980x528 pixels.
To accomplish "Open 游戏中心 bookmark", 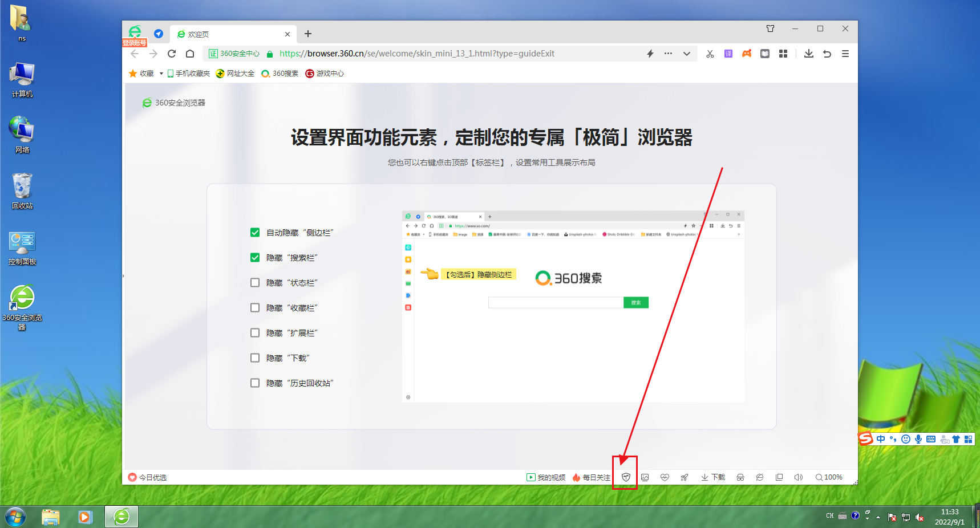I will [325, 74].
